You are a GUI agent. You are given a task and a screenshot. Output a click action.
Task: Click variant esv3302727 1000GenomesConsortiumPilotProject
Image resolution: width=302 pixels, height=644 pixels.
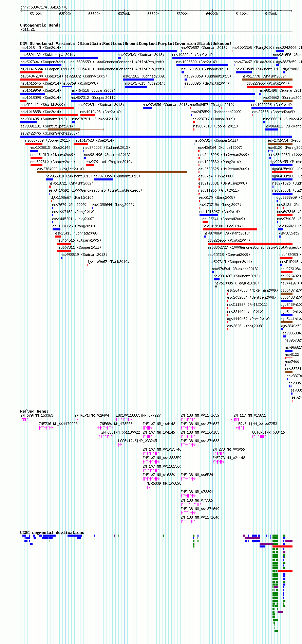coord(254,247)
